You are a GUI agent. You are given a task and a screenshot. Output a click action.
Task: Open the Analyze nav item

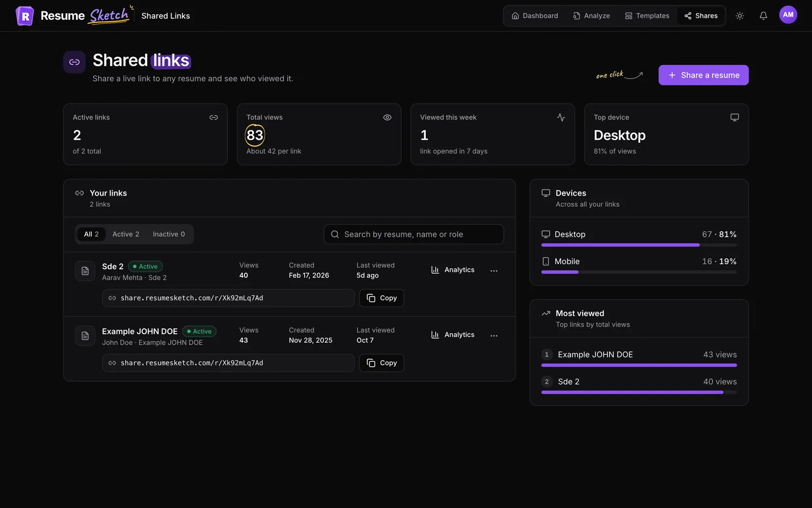pos(592,16)
